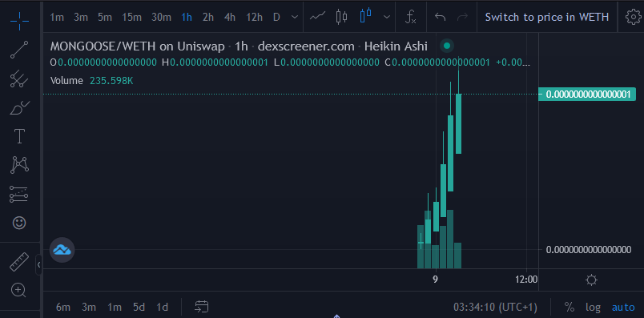
Task: Open the prediction and measurement tools
Action: coord(19,194)
